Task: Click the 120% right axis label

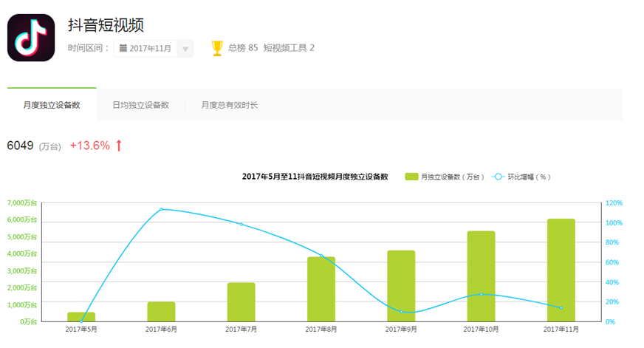Action: click(614, 203)
